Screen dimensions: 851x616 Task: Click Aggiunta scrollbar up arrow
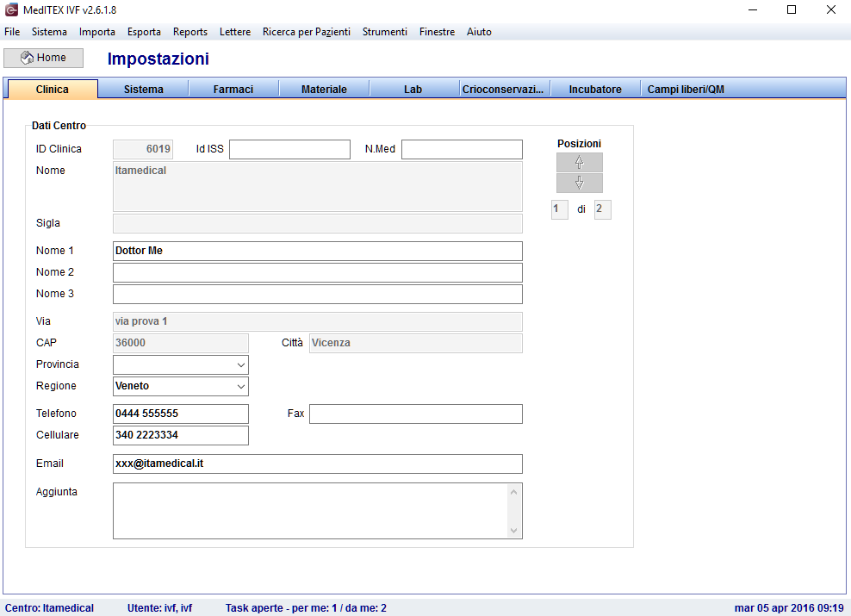[514, 492]
